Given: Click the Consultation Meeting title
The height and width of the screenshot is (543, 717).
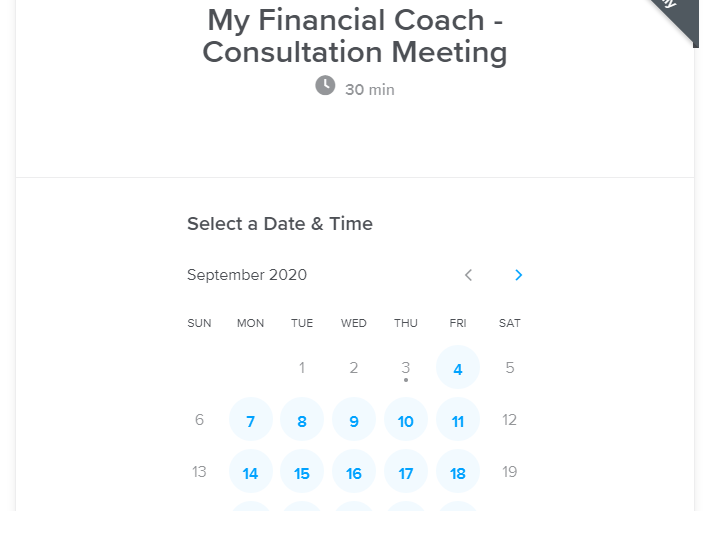Looking at the screenshot, I should tap(355, 36).
